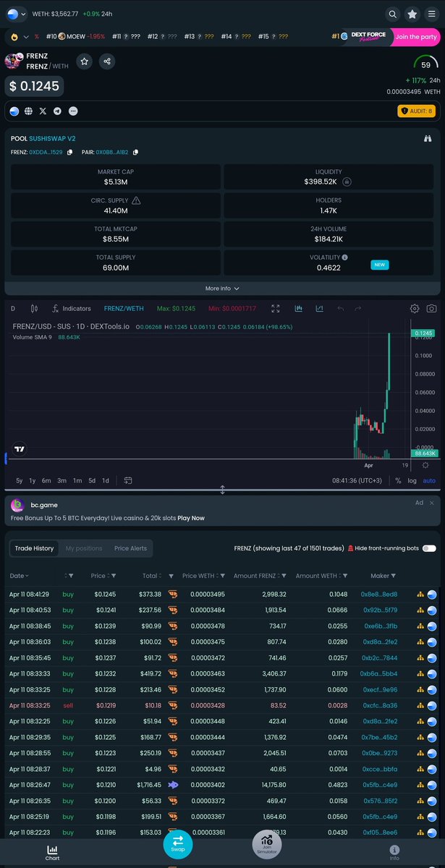Select the 1m chart range
The width and height of the screenshot is (445, 868).
[77, 480]
